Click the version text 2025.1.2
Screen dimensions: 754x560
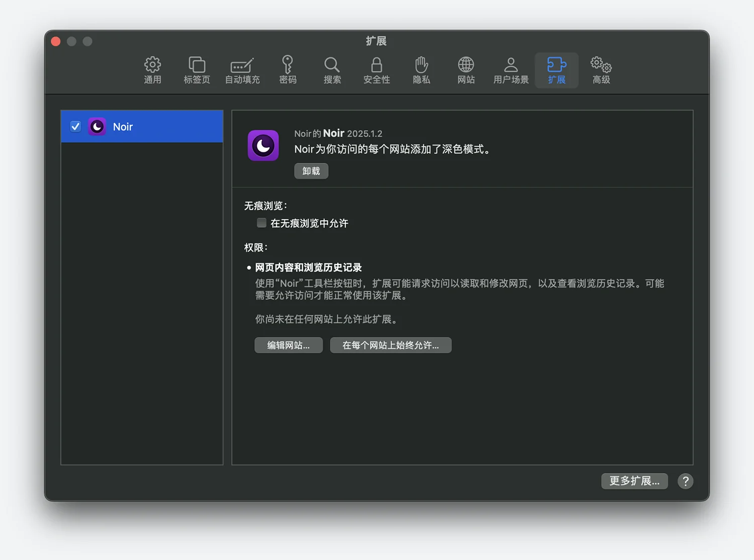(364, 134)
